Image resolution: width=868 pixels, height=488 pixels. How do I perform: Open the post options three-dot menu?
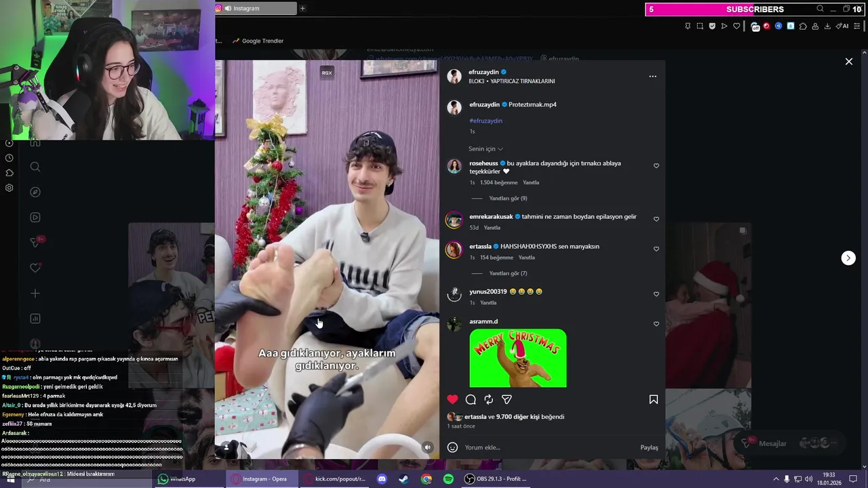[x=652, y=77]
